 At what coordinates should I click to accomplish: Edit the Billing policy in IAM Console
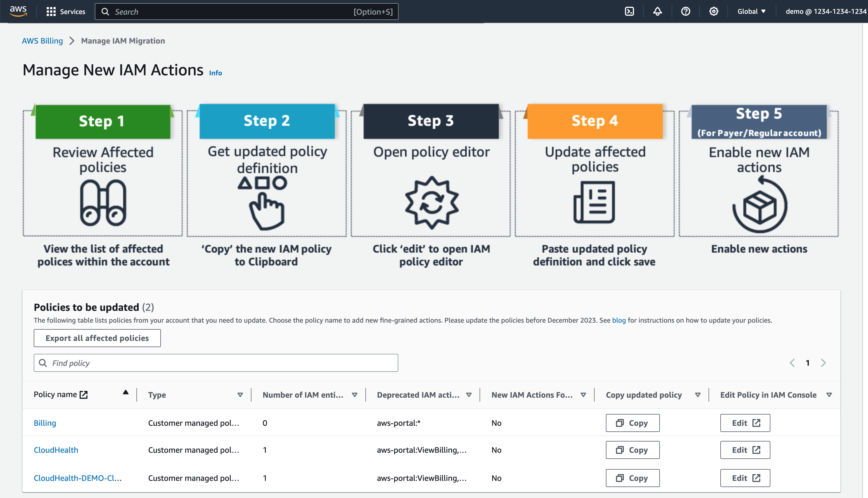[745, 423]
